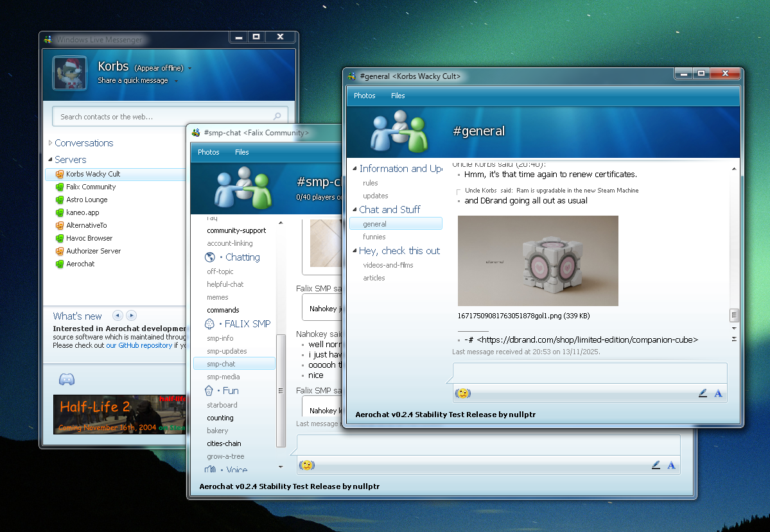Click the emoji icon in #smp-chat window
The height and width of the screenshot is (532, 770).
pos(307,465)
